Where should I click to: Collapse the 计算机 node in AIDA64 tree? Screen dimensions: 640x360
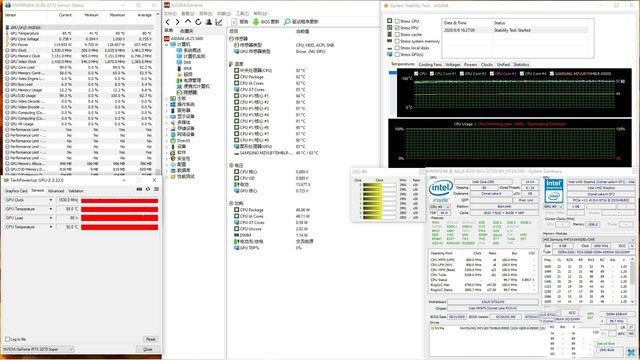pos(167,44)
